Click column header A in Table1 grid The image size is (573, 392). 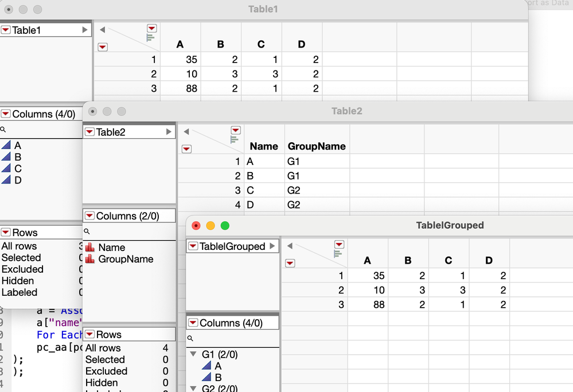tap(180, 44)
